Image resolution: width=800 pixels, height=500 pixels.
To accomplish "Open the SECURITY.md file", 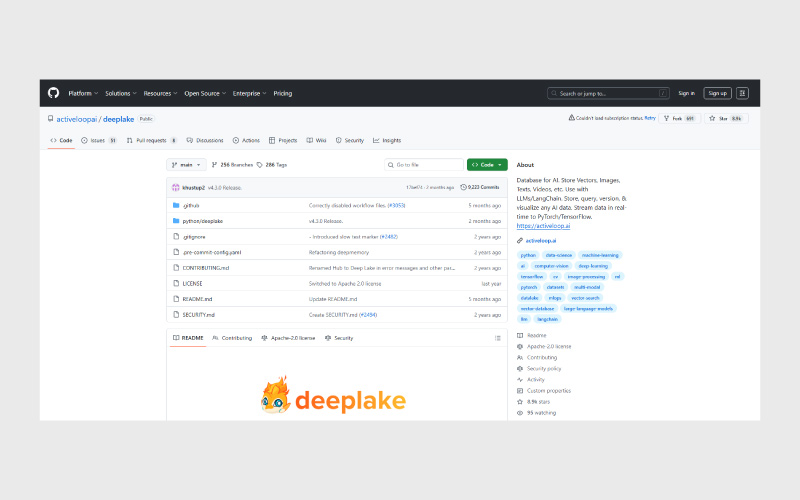I will 198,315.
